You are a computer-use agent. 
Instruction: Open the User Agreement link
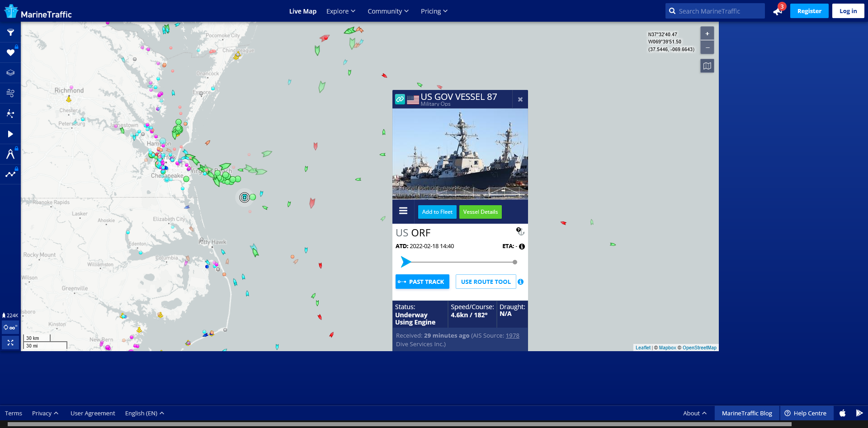coord(93,413)
